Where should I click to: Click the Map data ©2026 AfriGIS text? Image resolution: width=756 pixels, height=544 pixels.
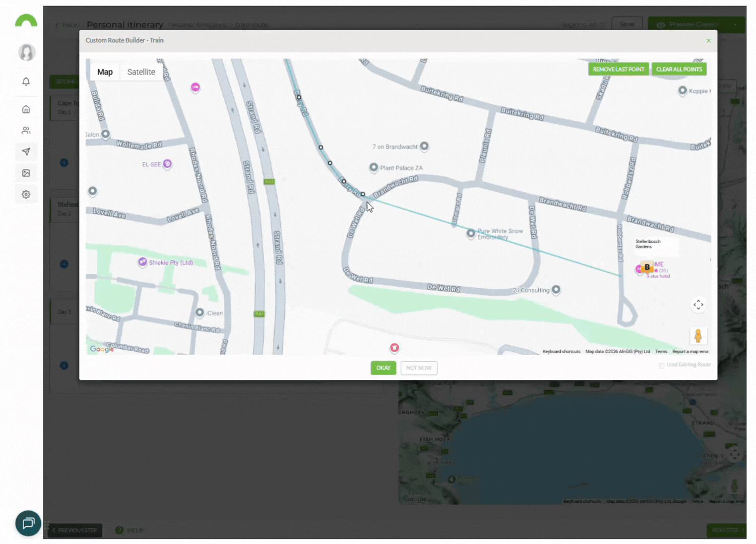[617, 352]
